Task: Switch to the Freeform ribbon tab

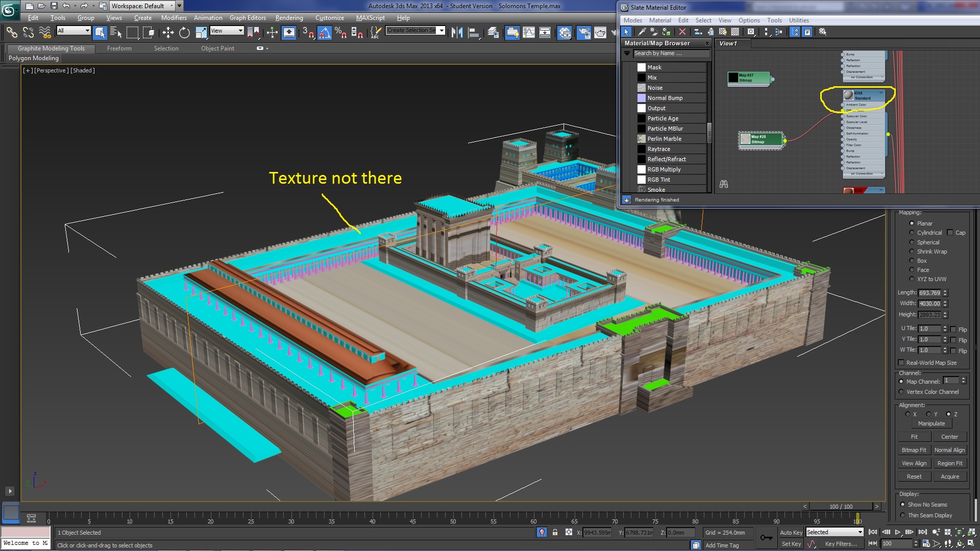Action: click(119, 48)
